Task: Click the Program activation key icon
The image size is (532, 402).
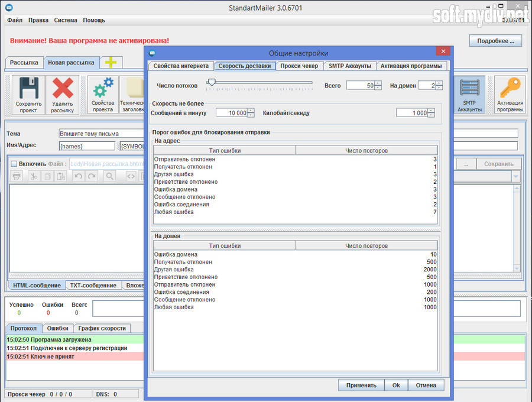Action: 510,95
